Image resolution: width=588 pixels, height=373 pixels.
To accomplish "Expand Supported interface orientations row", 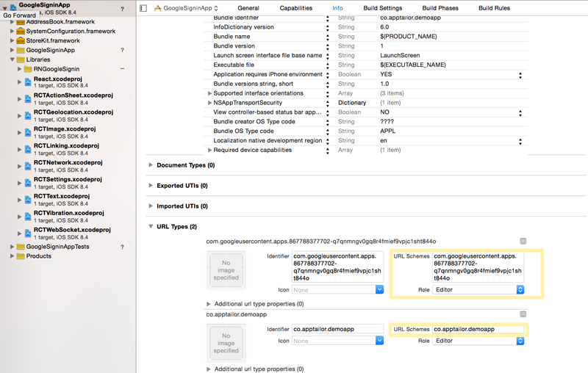I will pyautogui.click(x=209, y=93).
